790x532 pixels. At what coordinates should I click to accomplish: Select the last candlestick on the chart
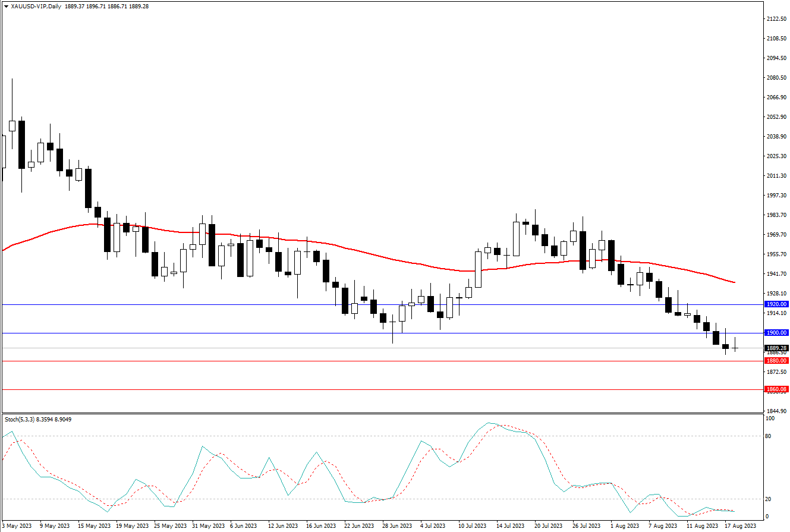point(735,348)
